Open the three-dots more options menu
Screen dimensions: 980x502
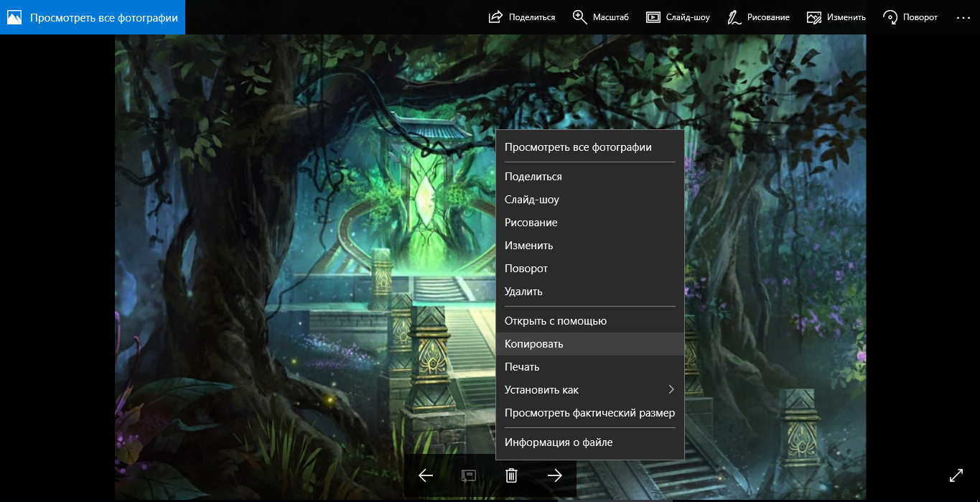pos(963,17)
